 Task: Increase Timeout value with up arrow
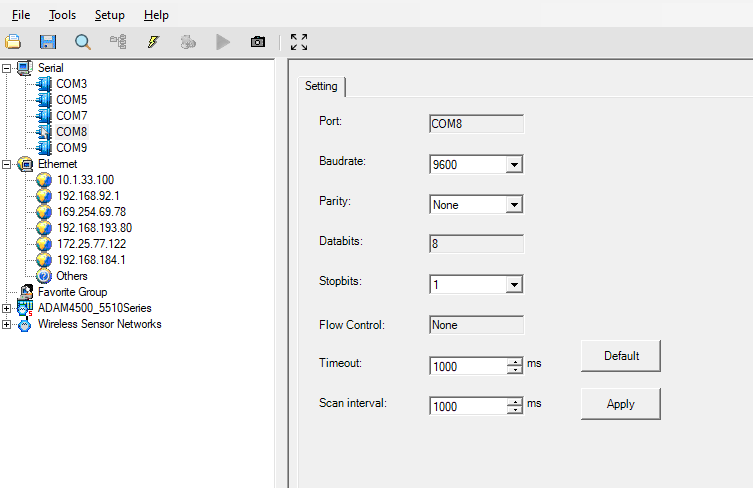[515, 362]
